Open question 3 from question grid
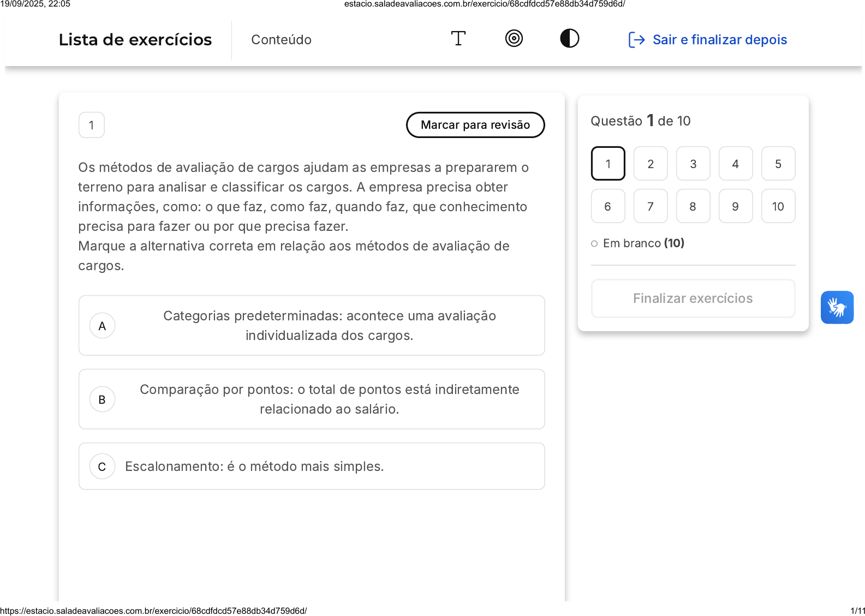The image size is (865, 616). tap(693, 164)
